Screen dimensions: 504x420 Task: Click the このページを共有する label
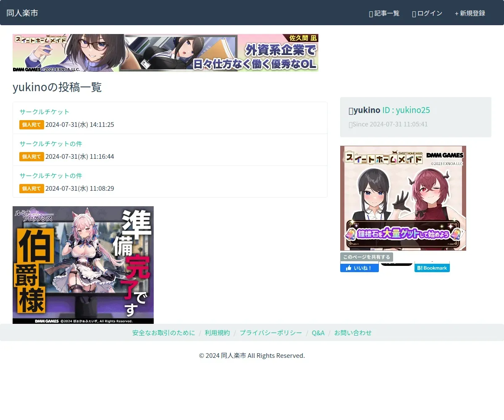[x=367, y=257]
